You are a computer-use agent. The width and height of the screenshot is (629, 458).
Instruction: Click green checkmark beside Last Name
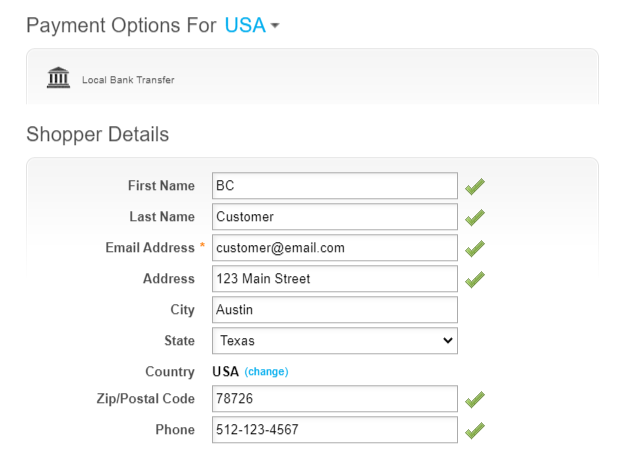(475, 217)
